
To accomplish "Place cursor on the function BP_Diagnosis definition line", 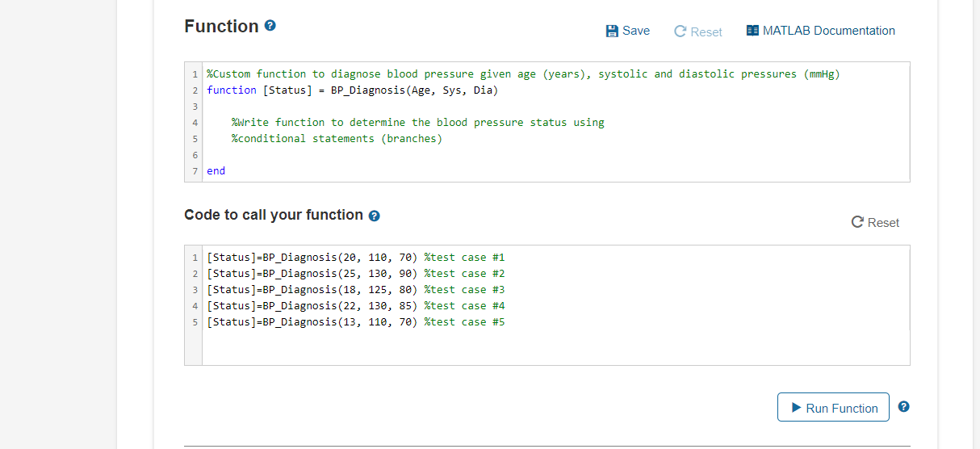I will 352,90.
